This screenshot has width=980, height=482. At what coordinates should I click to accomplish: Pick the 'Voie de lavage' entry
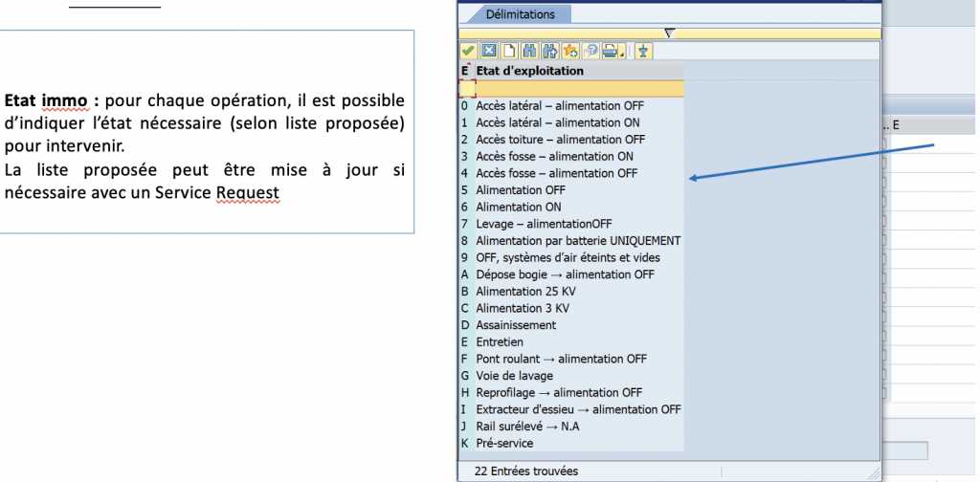(514, 376)
